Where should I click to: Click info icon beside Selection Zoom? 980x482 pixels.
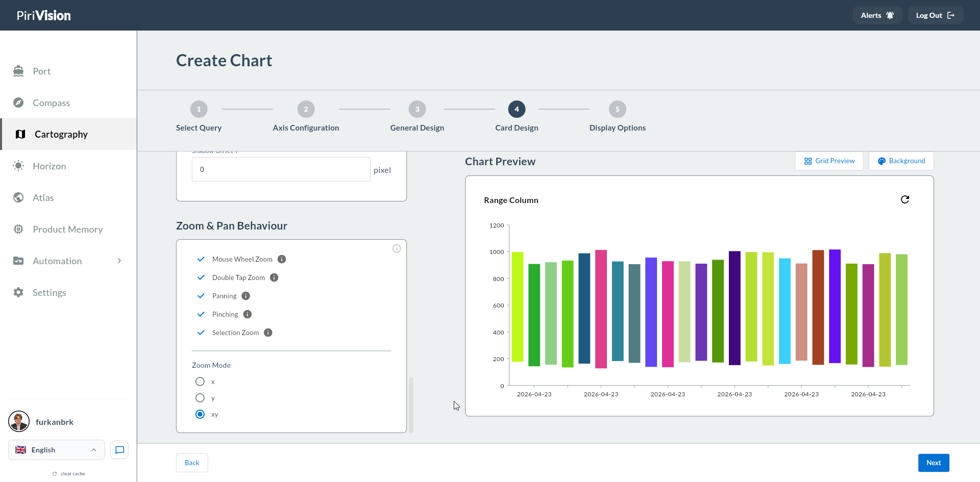click(268, 333)
